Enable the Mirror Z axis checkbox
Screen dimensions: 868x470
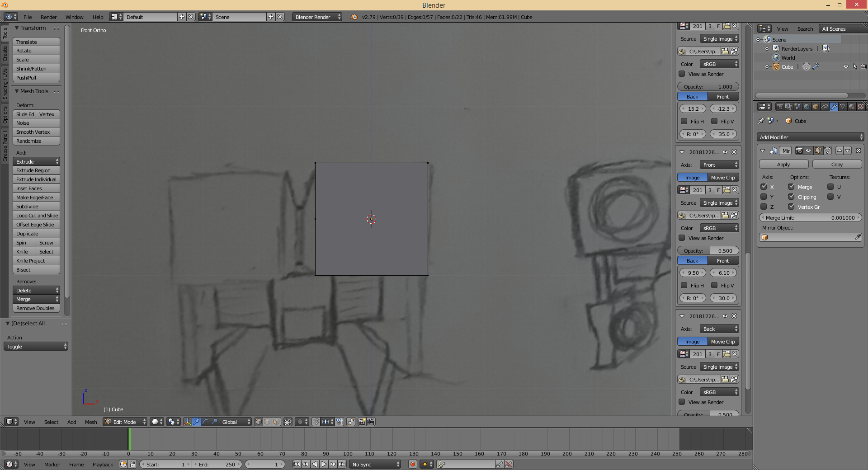764,207
